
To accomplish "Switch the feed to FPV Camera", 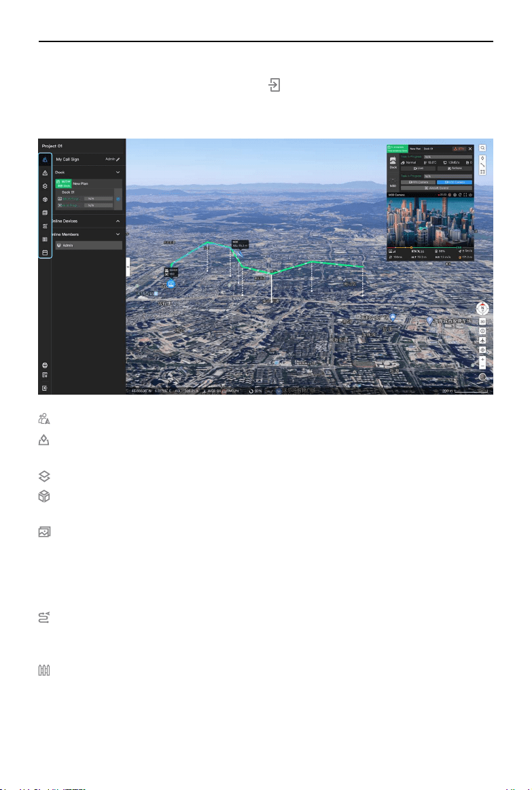I will pyautogui.click(x=418, y=182).
